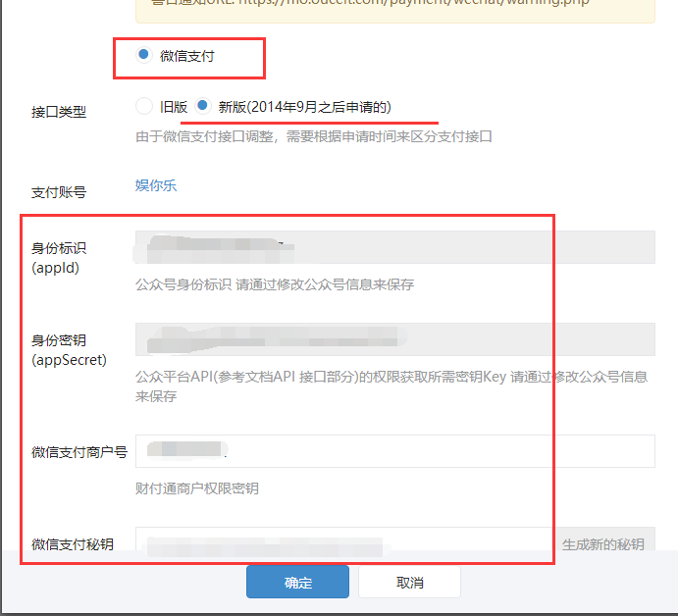Click the 微信支付秘钥 label
The width and height of the screenshot is (678, 616).
coord(73,543)
